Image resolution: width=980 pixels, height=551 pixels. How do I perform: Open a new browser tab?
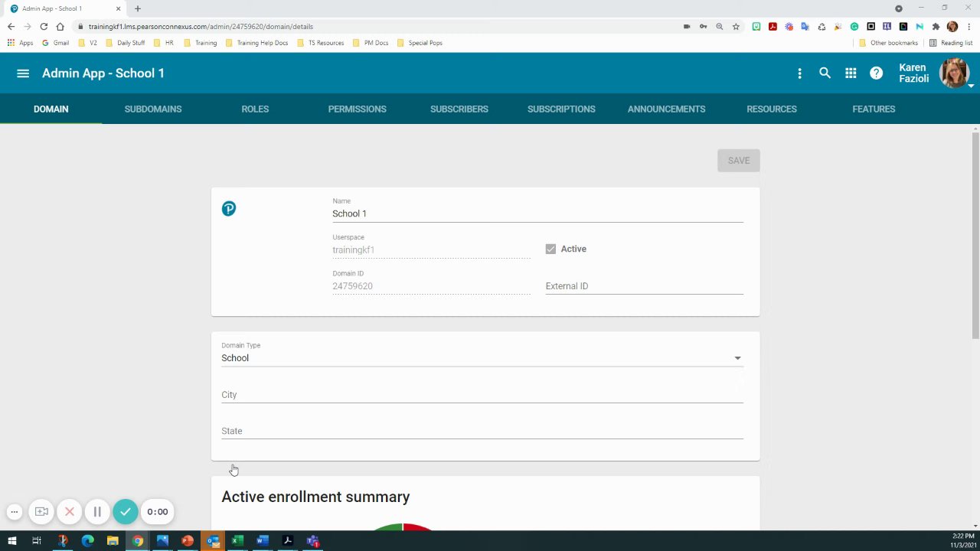[138, 8]
